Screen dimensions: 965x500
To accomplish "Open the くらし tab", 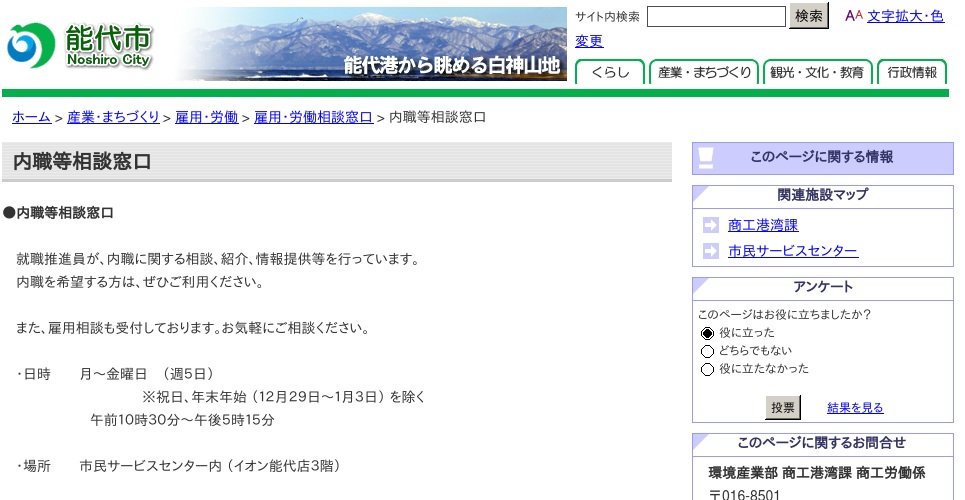I will click(x=610, y=72).
